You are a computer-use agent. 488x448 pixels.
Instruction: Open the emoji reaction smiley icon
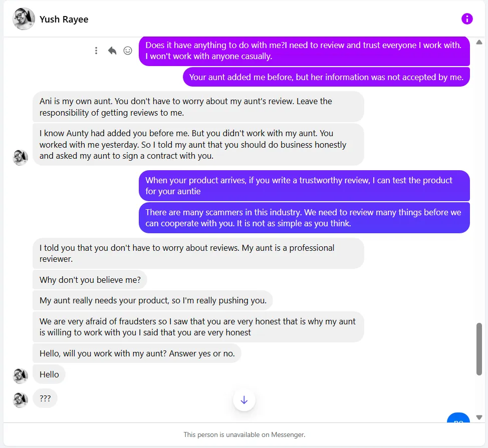tap(128, 51)
